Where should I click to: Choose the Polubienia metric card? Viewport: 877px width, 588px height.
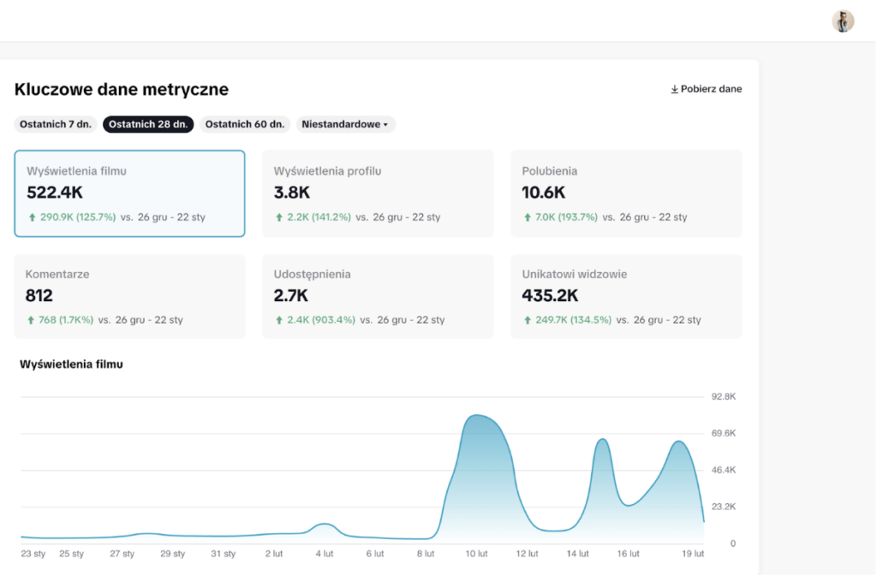(626, 193)
